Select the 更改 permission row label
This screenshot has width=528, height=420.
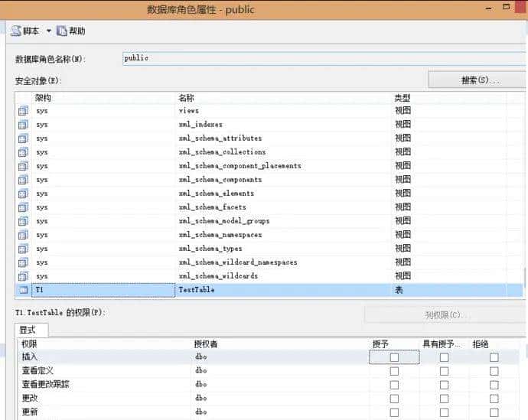click(x=30, y=399)
